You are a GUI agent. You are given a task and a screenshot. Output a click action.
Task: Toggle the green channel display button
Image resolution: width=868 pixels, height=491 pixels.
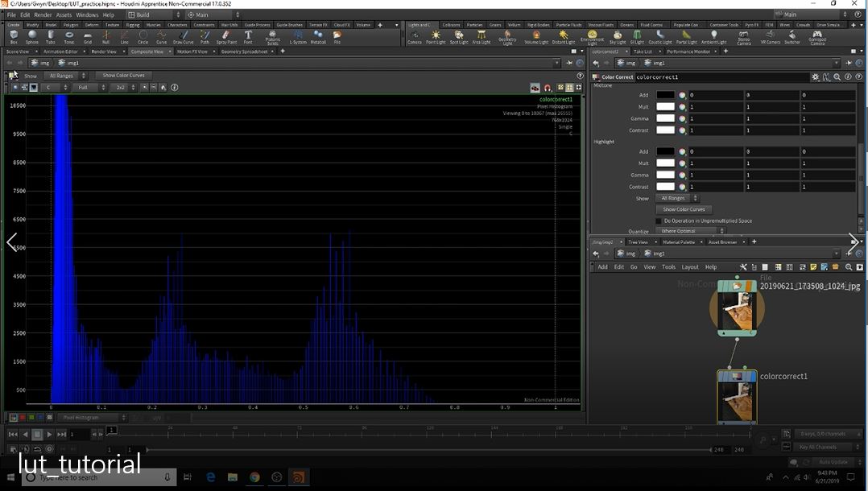pyautogui.click(x=31, y=417)
